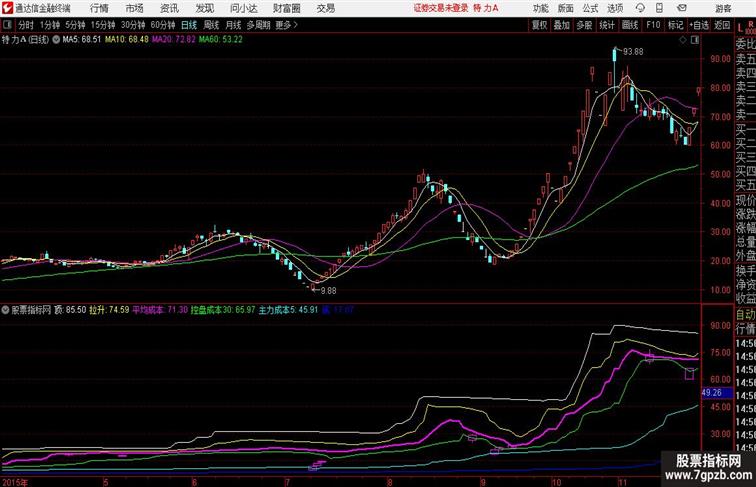Click the 平均成本: 71.30 indicator value
This screenshot has width=756, height=487.
[160, 310]
